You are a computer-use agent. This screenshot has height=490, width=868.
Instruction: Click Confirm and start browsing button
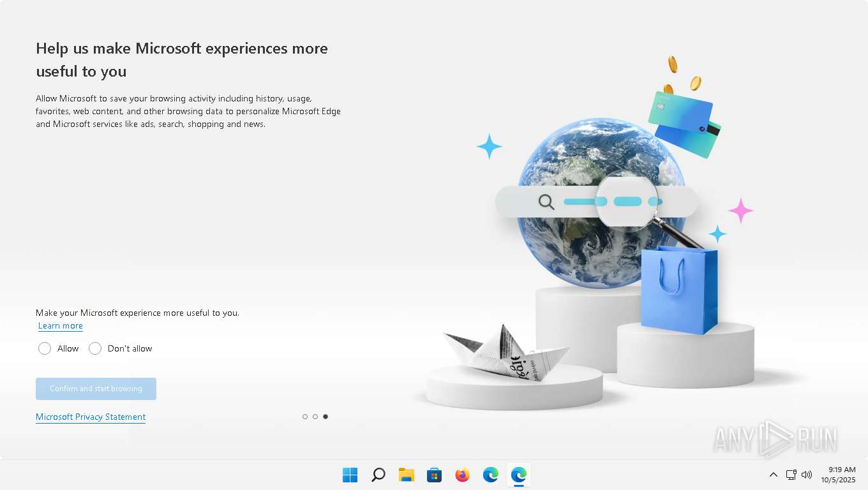(96, 389)
